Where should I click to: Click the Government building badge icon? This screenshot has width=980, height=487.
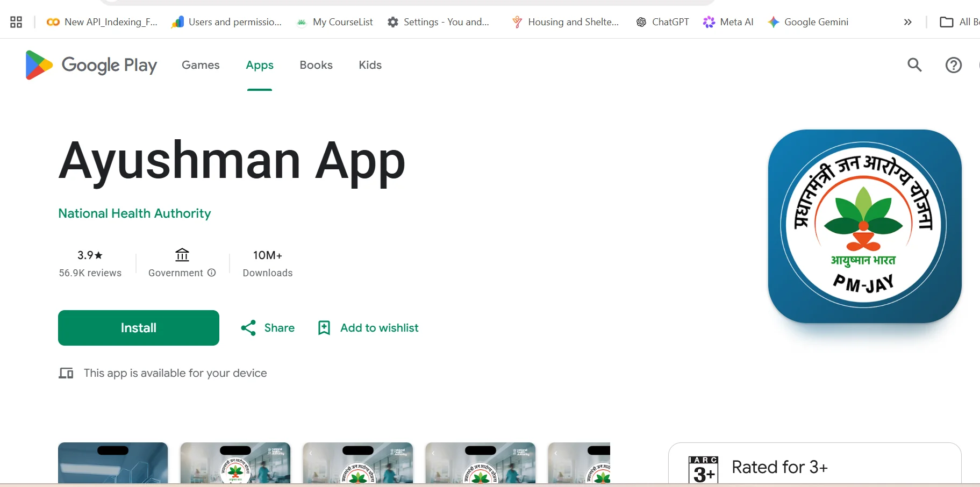182,255
